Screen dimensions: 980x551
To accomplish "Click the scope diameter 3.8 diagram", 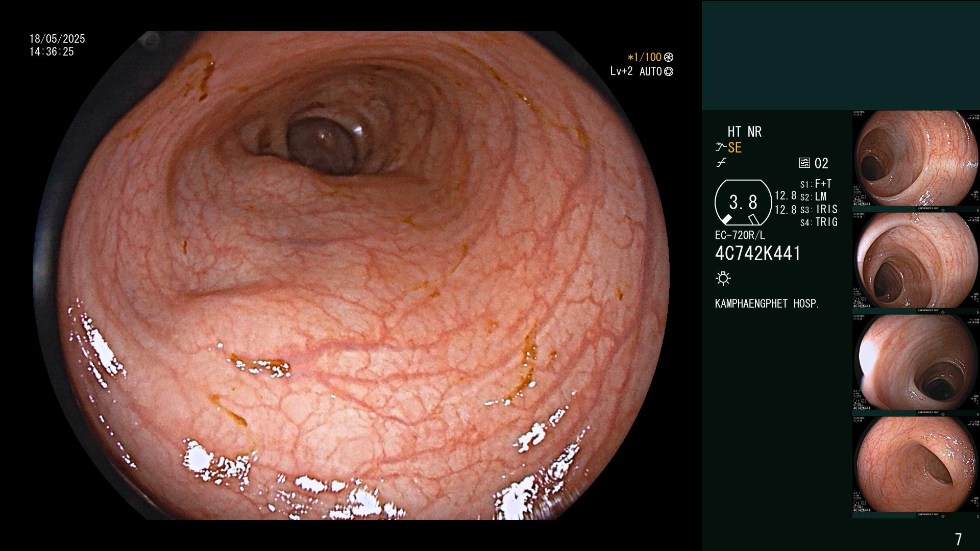I will pos(743,203).
